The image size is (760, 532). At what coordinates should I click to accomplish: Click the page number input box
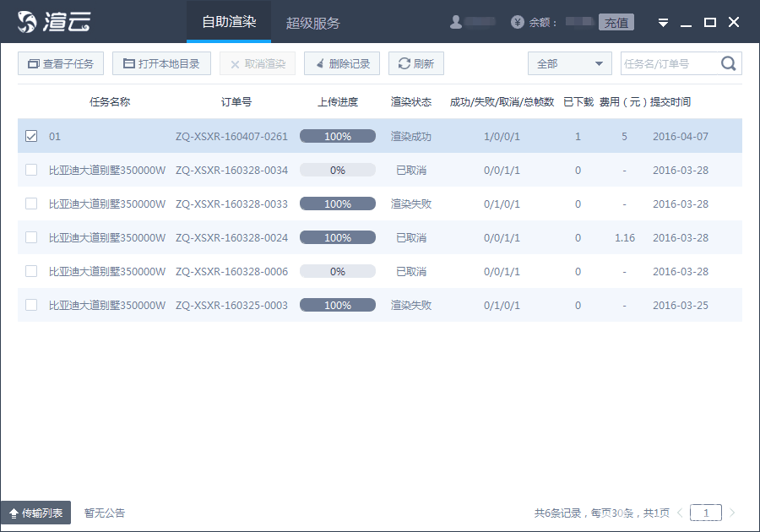706,513
